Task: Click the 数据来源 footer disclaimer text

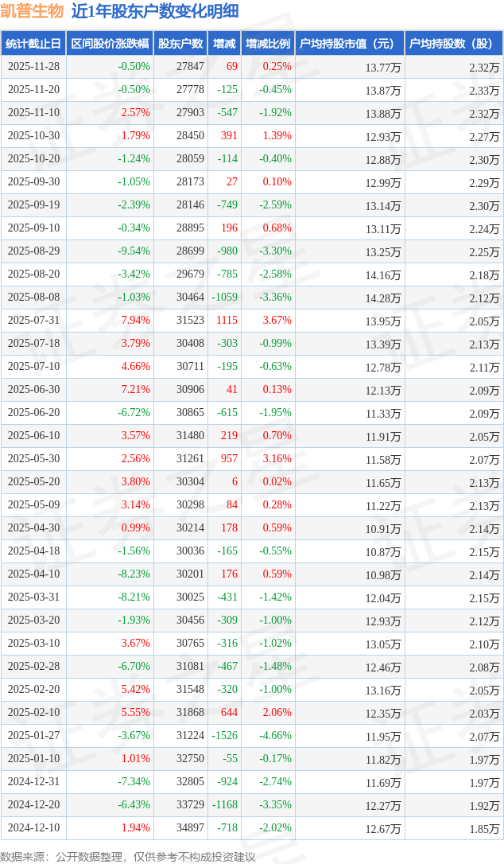Action: [x=128, y=856]
